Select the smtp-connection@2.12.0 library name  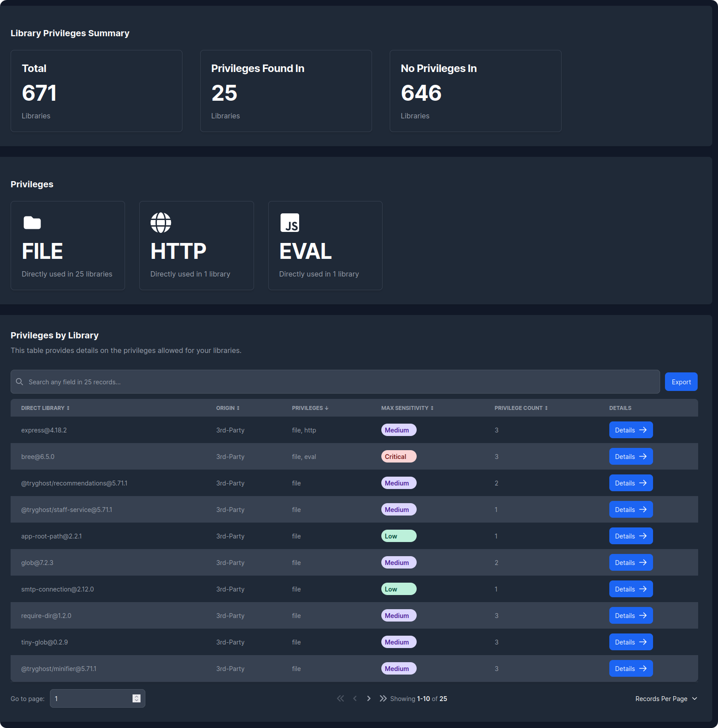tap(57, 589)
